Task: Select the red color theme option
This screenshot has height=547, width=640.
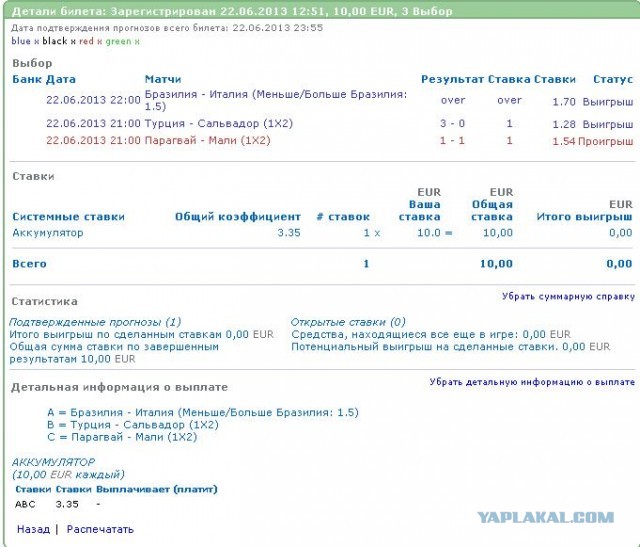Action: coord(87,42)
